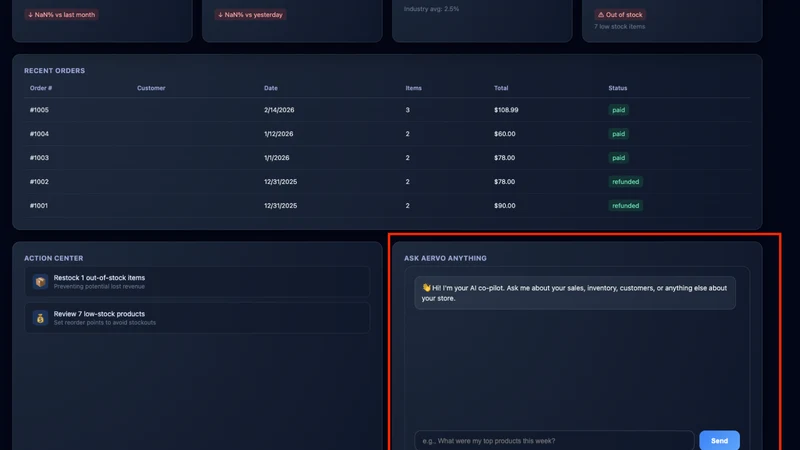Click the NaN% vs last month badge
This screenshot has height=450, width=800.
(61, 15)
